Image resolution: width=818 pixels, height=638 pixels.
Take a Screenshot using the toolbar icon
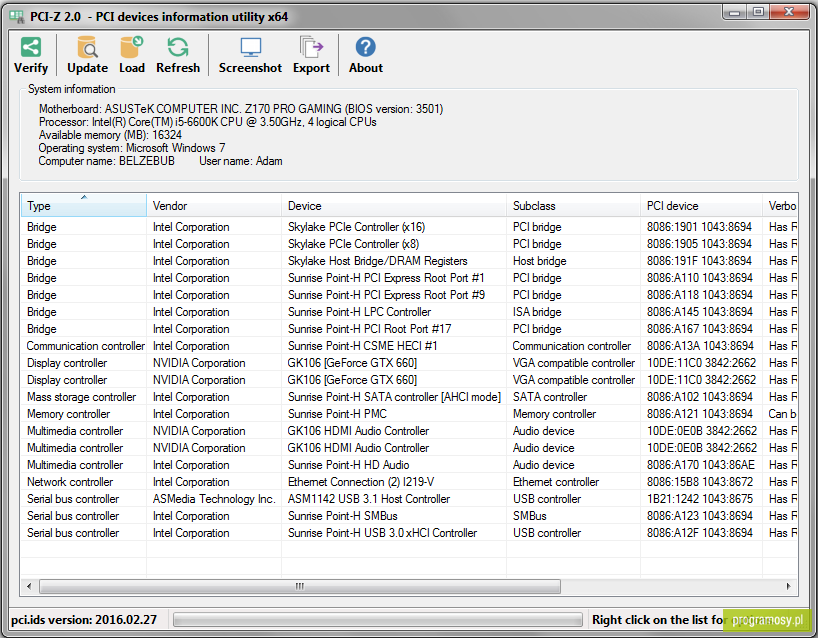[250, 55]
